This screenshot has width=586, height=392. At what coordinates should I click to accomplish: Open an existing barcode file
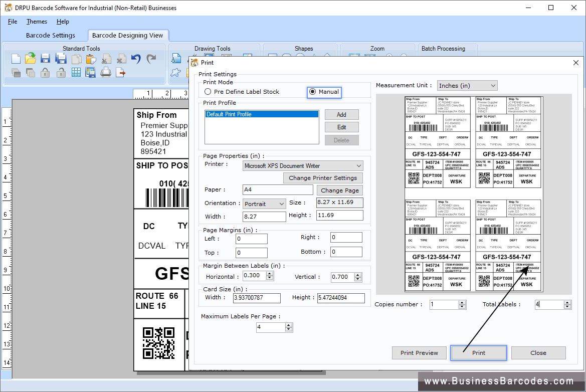tap(30, 59)
